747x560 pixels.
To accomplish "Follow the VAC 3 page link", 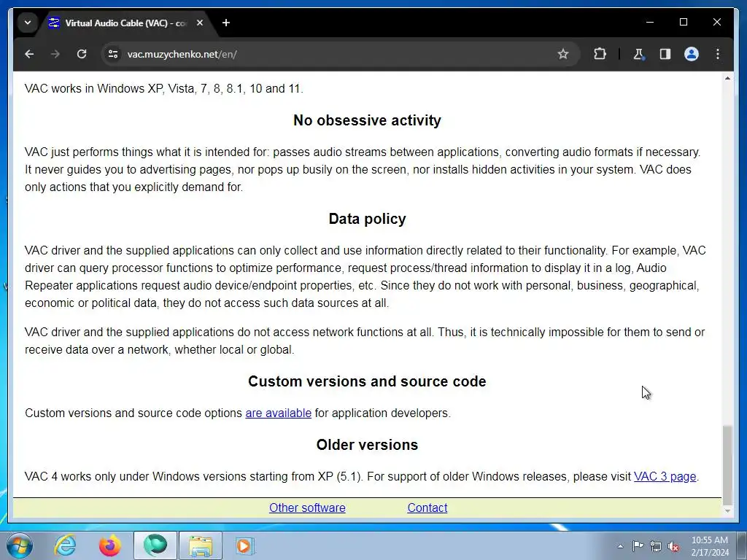I will [665, 476].
